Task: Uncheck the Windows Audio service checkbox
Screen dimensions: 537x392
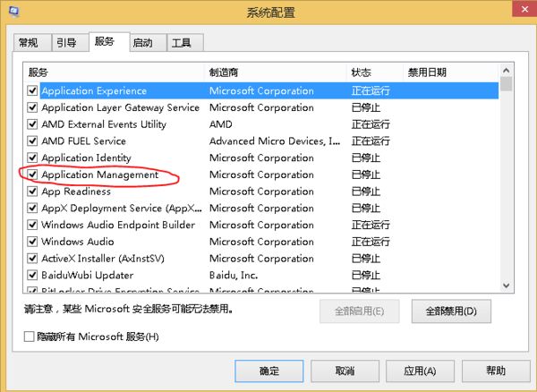Action: click(x=32, y=242)
